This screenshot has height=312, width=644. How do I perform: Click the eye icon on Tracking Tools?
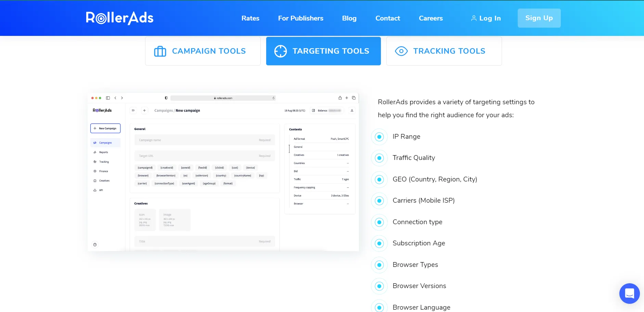401,51
